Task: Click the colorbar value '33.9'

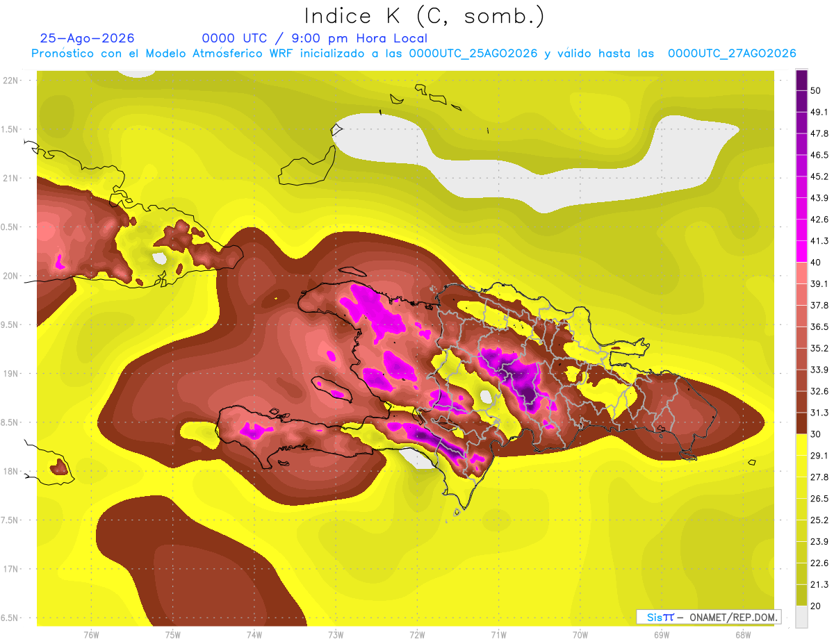Action: click(819, 370)
